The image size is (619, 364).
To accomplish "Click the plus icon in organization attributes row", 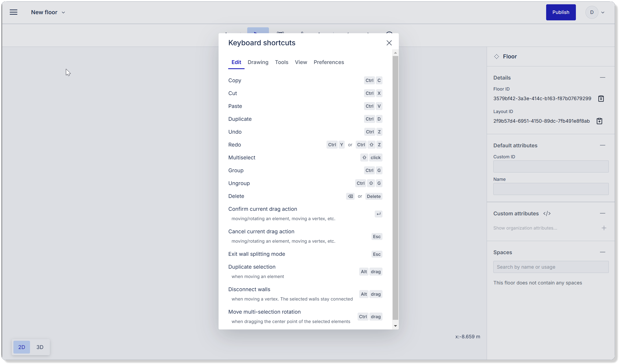I will point(604,228).
